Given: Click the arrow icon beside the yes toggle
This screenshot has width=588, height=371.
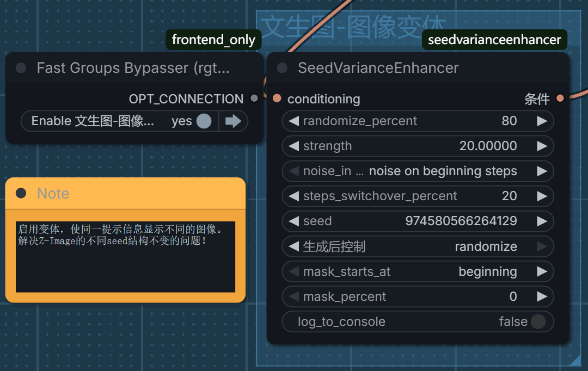Looking at the screenshot, I should [233, 121].
